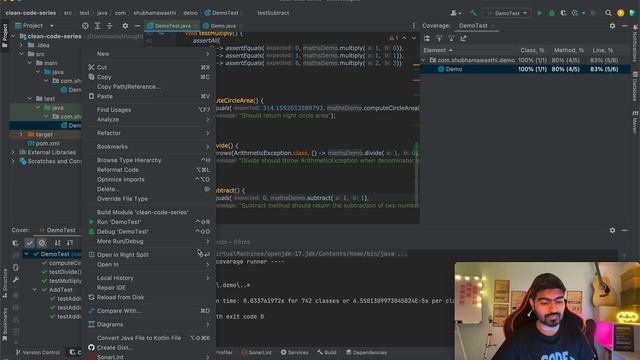
Task: Click Run with Coverage toolbar icon
Action: tap(563, 13)
